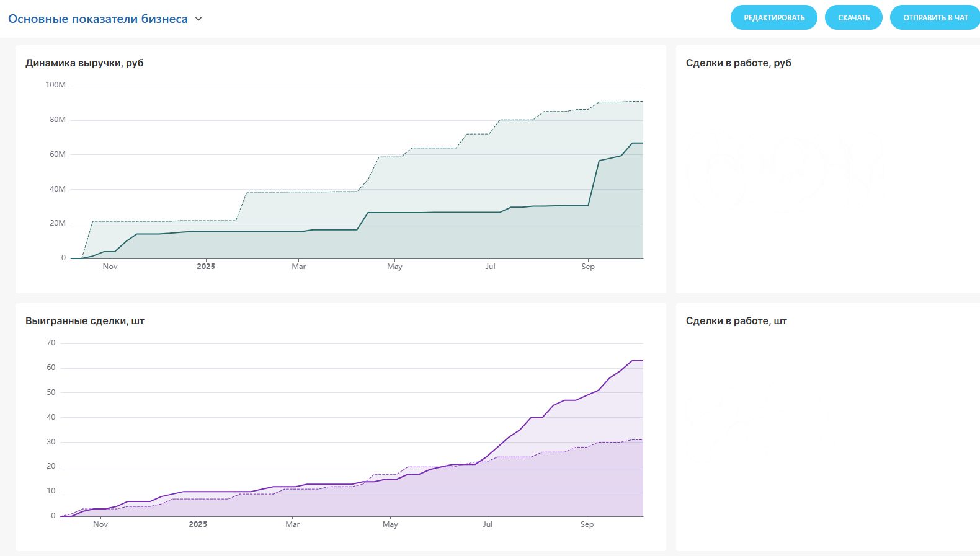
Task: Click the Sep label on the revenue chart axis
Action: pyautogui.click(x=587, y=267)
